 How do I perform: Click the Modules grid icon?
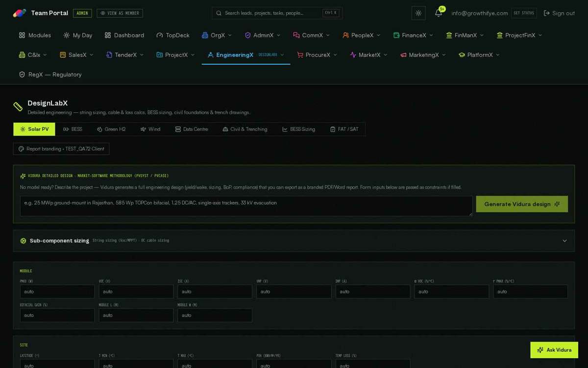point(22,35)
